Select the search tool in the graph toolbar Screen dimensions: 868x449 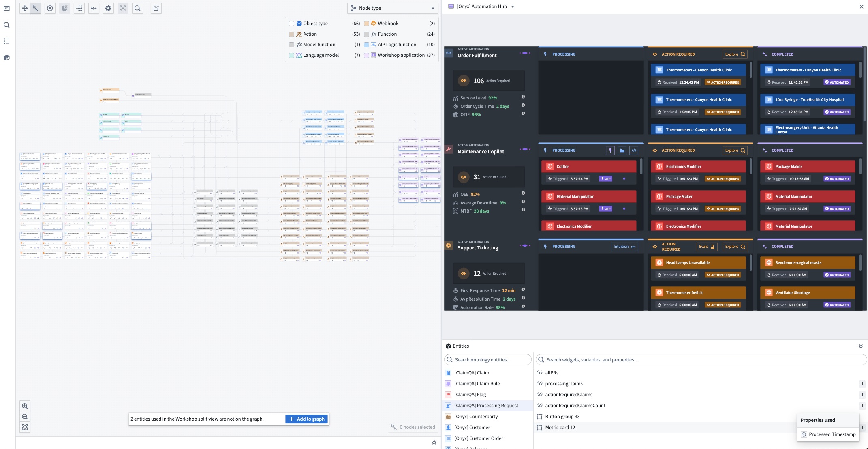(x=137, y=8)
